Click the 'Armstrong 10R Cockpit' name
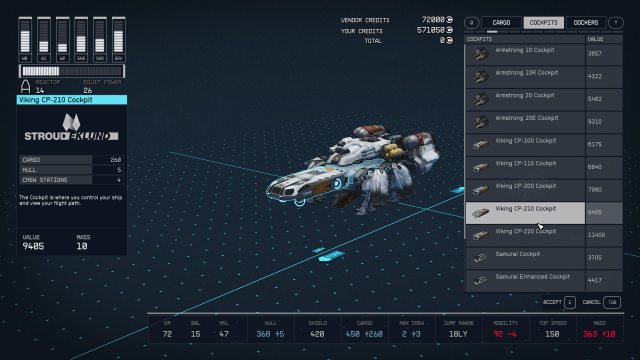The image size is (640, 360). pos(527,73)
